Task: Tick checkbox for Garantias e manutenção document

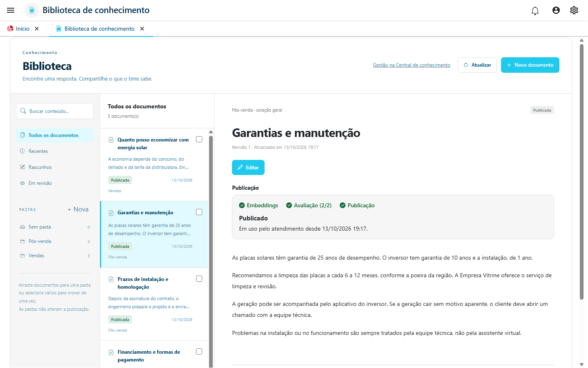Action: pyautogui.click(x=199, y=212)
